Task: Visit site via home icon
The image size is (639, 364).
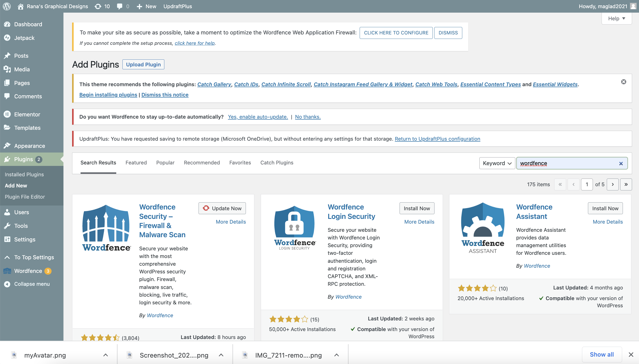Action: coord(21,6)
